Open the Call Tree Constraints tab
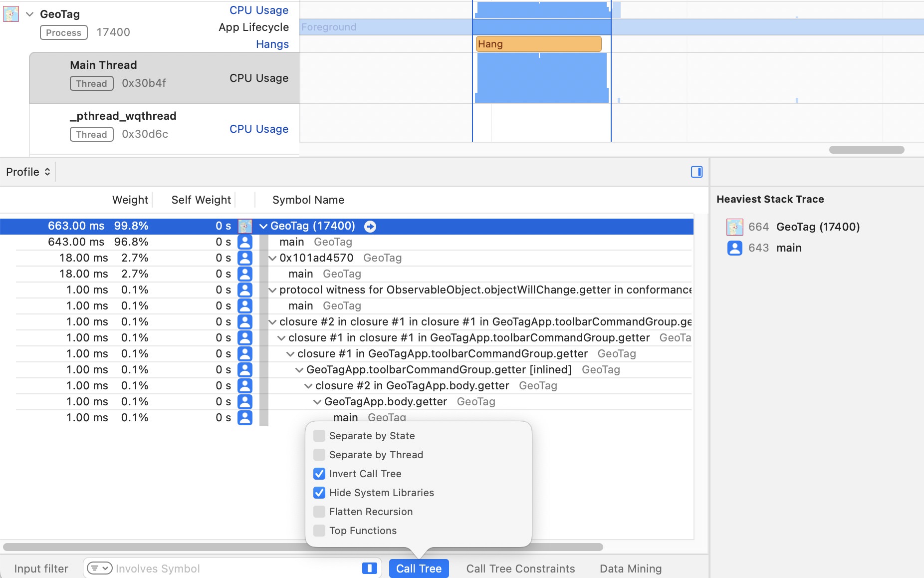This screenshot has width=924, height=578. pyautogui.click(x=520, y=569)
